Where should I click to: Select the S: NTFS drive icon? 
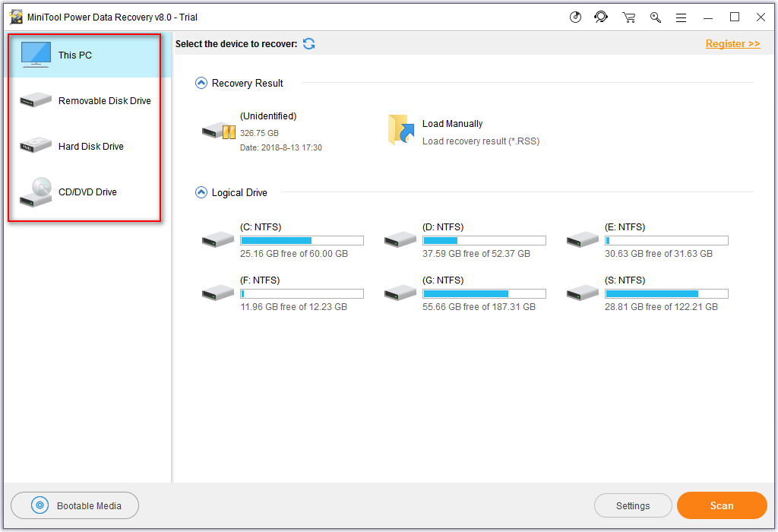[x=583, y=293]
